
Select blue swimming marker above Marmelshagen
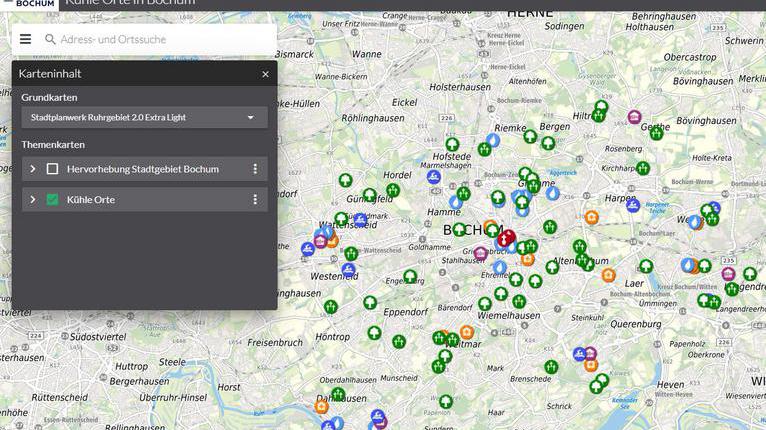[433, 177]
